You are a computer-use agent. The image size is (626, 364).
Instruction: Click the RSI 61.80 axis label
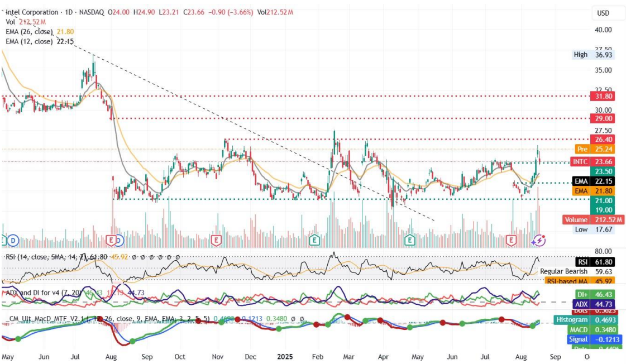tap(595, 262)
